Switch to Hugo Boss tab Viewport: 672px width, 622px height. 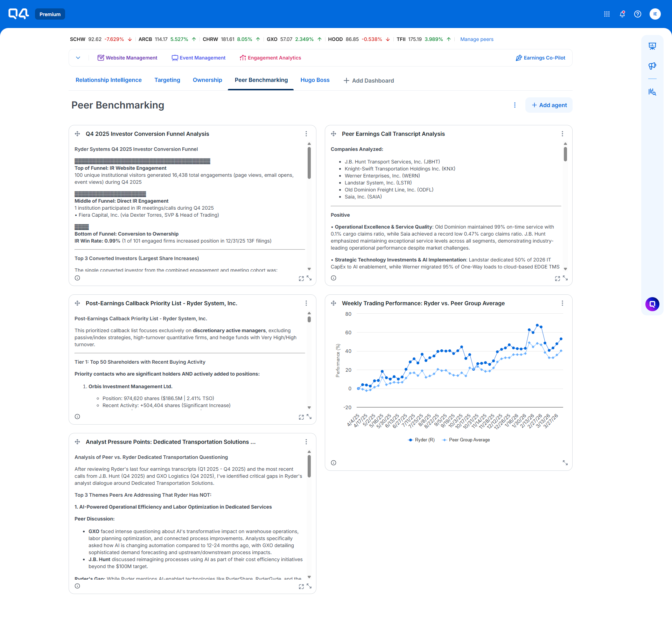(x=315, y=80)
